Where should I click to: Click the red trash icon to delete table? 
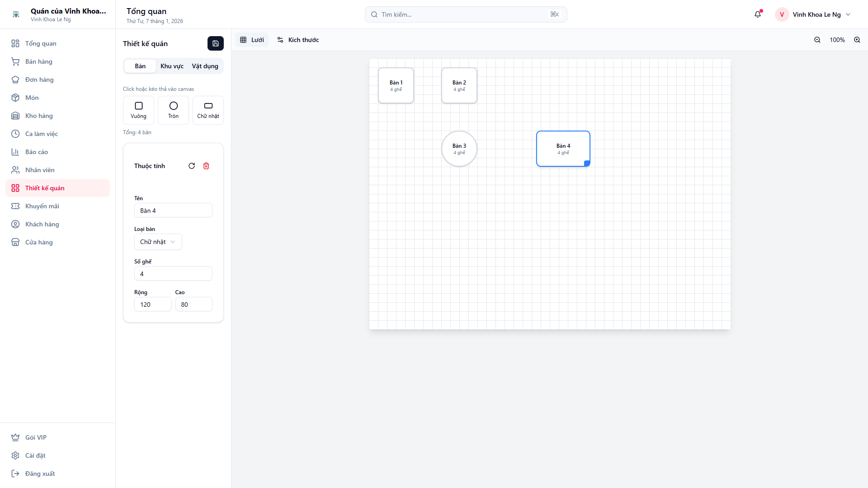[x=206, y=166]
